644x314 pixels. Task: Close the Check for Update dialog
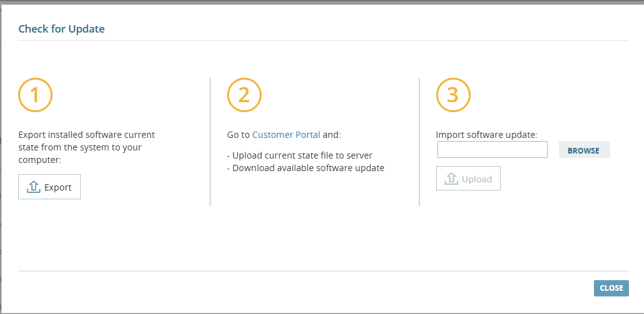(611, 288)
